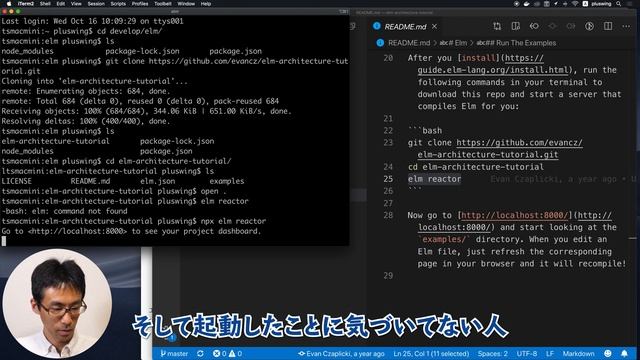Screen dimensions: 640x360
Task: Click 'Evan Czaplicki, a year ago' blame status
Action: click(x=341, y=353)
